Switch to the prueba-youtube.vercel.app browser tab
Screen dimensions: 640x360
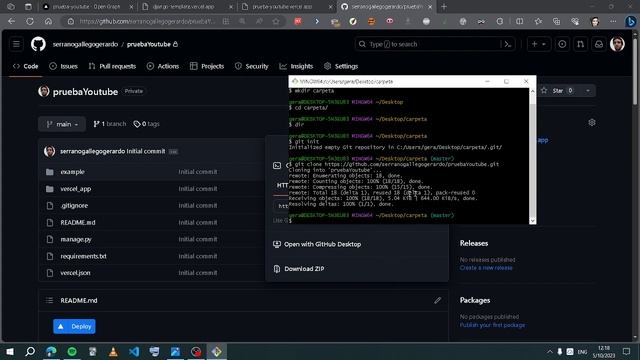pyautogui.click(x=286, y=7)
